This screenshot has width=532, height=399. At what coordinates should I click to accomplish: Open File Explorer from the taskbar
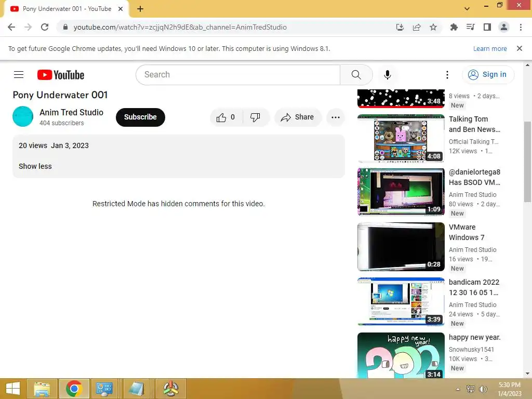click(42, 389)
